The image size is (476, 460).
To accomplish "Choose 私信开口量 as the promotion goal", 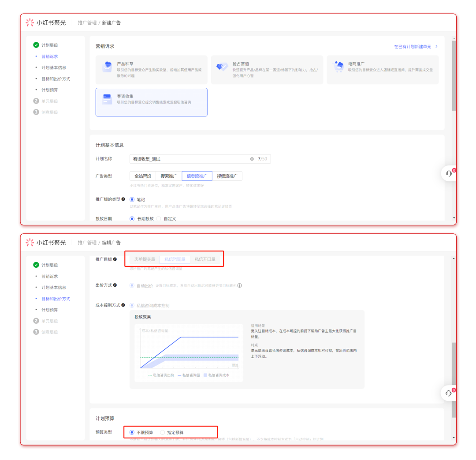I will point(205,259).
